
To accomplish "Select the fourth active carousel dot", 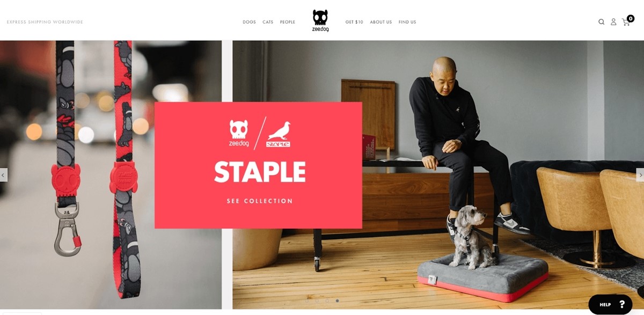I will (337, 301).
